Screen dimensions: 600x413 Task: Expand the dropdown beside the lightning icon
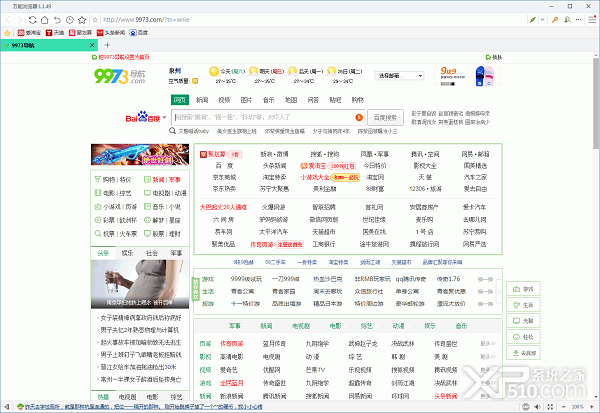[542, 20]
